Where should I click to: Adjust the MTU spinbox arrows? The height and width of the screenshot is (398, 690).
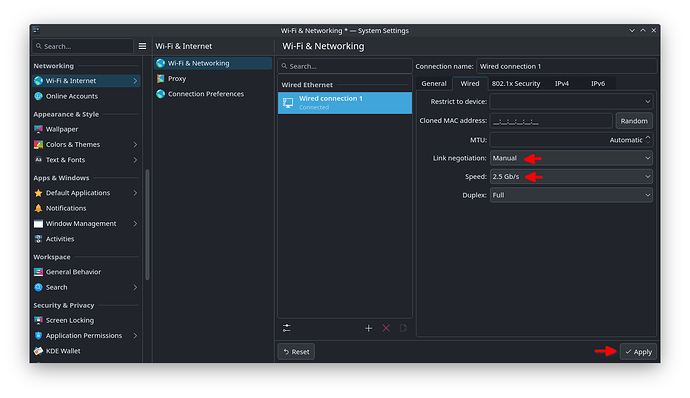(648, 140)
